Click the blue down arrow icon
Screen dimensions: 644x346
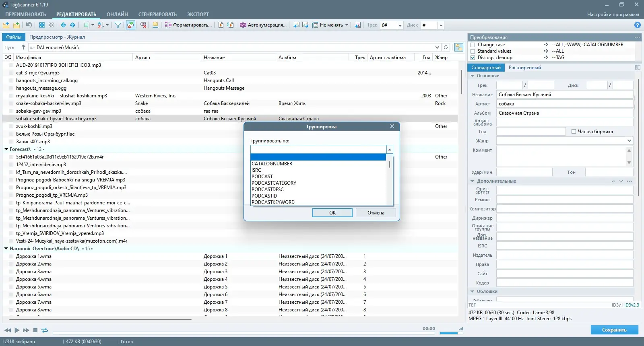[x=63, y=25]
